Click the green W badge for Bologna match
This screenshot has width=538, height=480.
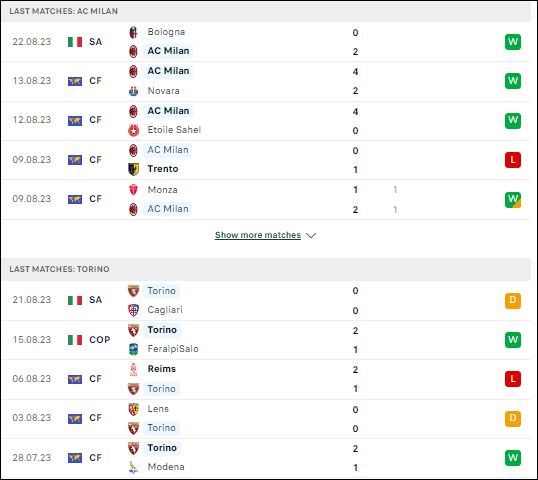tap(513, 42)
